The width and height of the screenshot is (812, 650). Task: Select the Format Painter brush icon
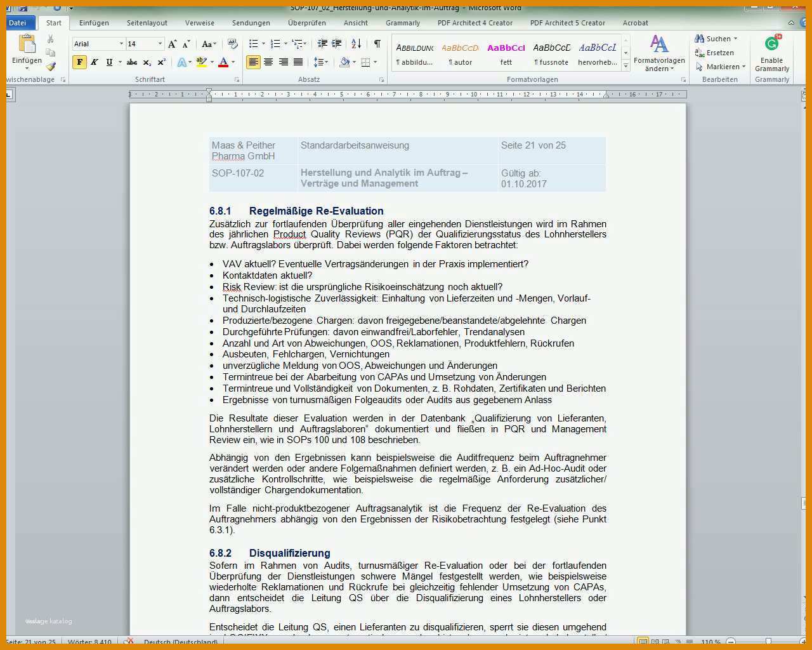coord(51,66)
